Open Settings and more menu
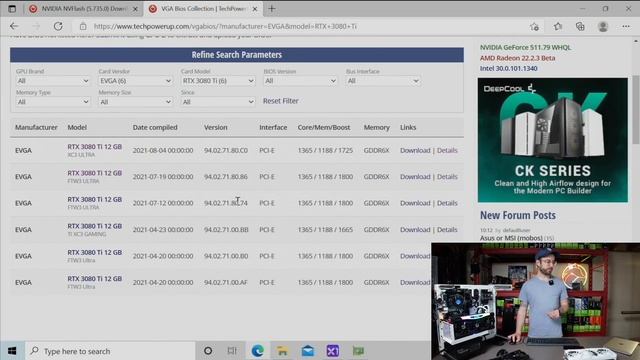Viewport: 640px width, 360px height. (x=626, y=27)
